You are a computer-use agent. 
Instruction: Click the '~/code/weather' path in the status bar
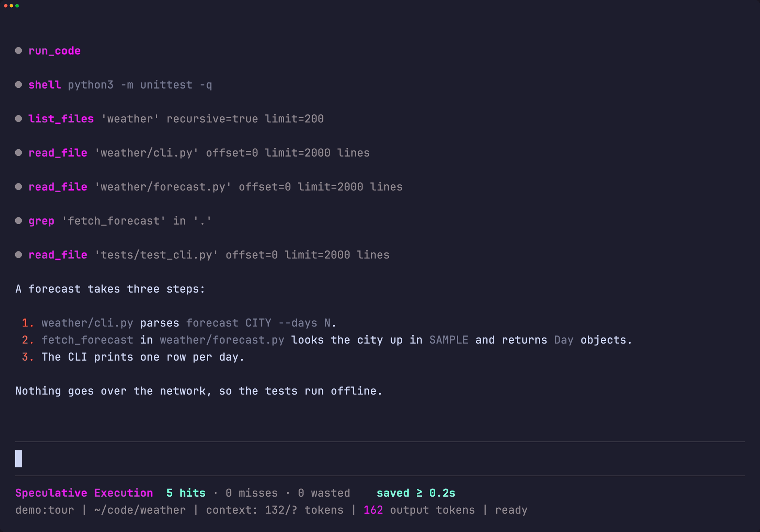pyautogui.click(x=140, y=510)
